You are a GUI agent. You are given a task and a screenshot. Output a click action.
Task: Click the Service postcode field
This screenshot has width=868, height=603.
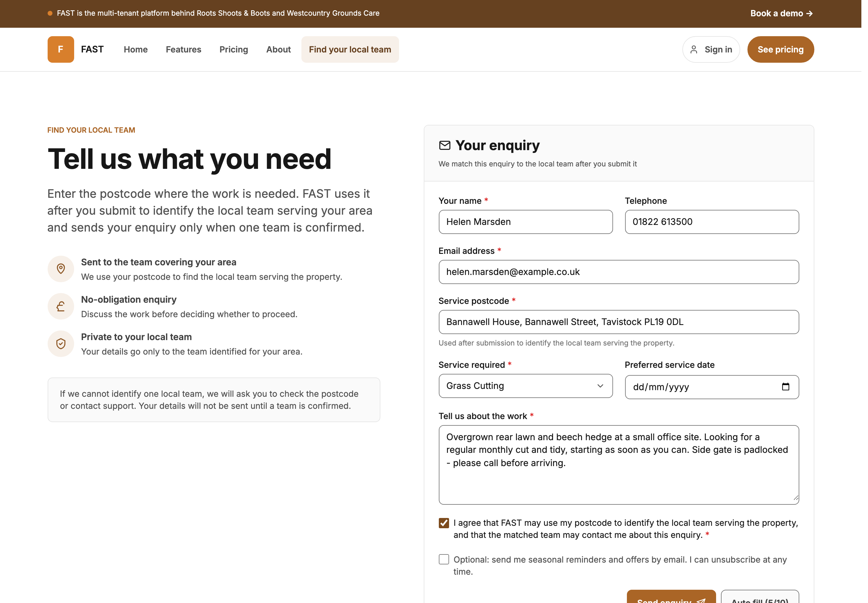tap(619, 322)
